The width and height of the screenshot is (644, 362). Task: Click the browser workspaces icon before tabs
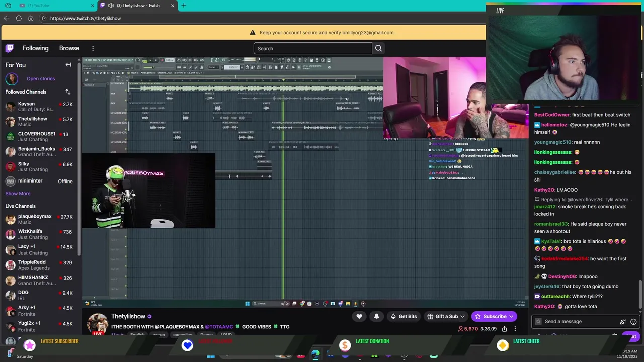tap(8, 6)
